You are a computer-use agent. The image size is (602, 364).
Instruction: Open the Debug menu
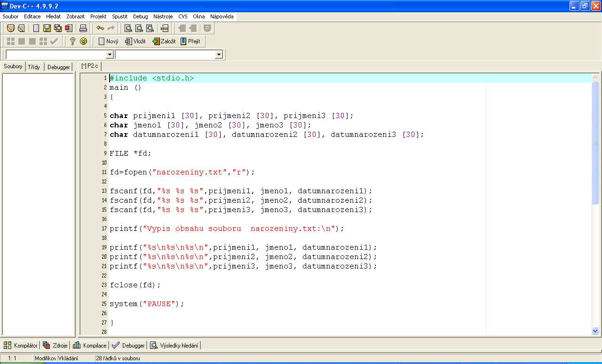(140, 16)
